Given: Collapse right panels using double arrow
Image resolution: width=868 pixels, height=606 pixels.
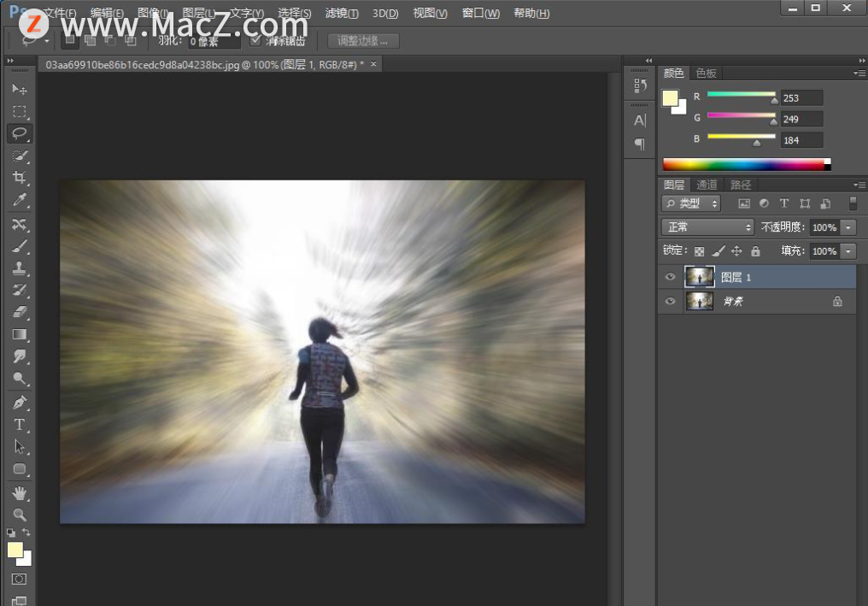Looking at the screenshot, I should click(861, 61).
